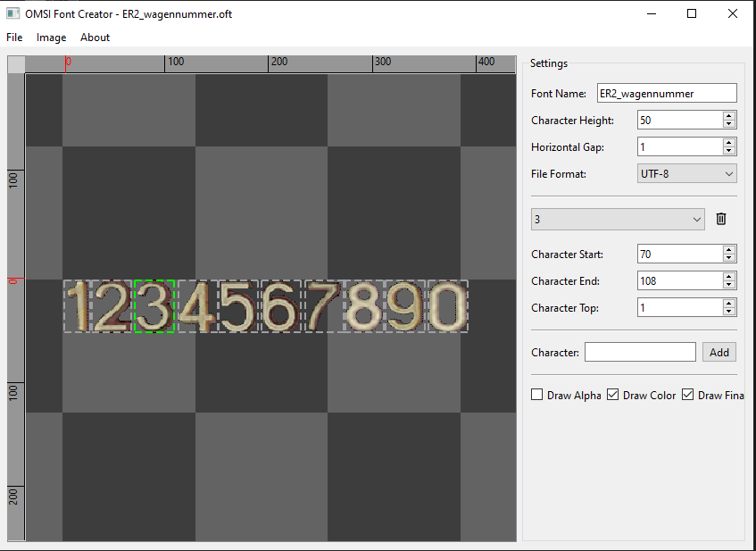756x551 pixels.
Task: Uncheck the Draw Final checkbox
Action: 687,395
